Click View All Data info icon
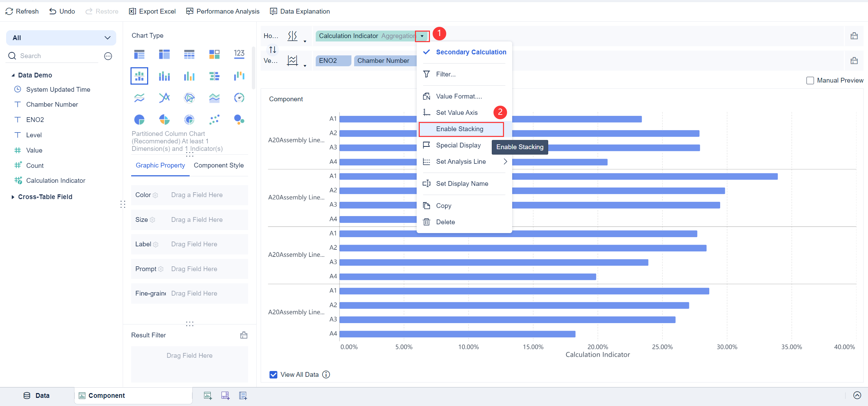Viewport: 868px width, 406px height. click(x=326, y=374)
